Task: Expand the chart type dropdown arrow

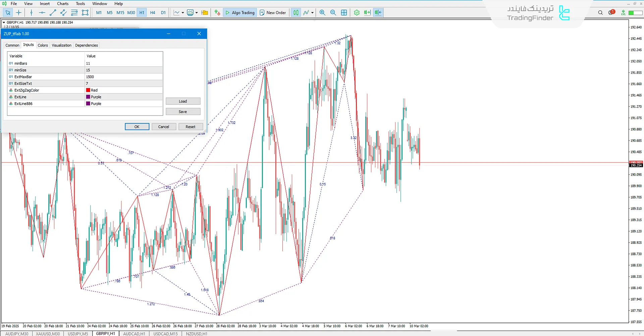Action: tap(183, 13)
